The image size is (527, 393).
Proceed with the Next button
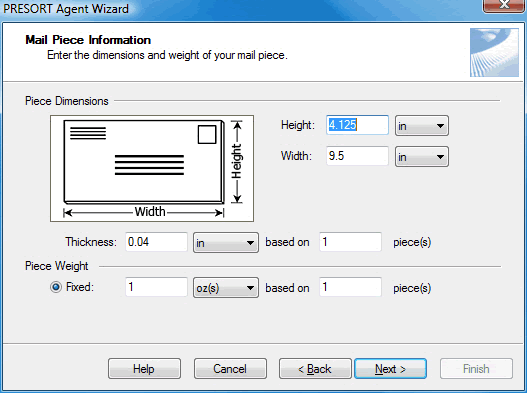click(x=391, y=369)
